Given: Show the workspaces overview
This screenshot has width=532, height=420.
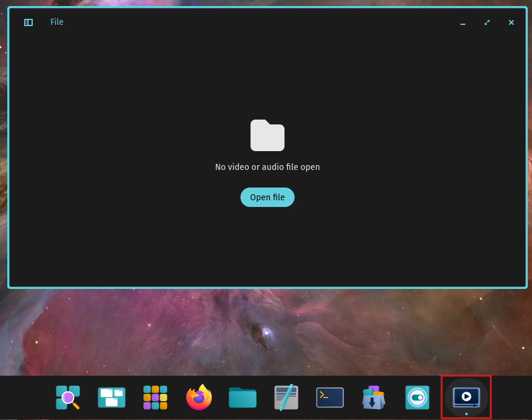Looking at the screenshot, I should pos(112,398).
